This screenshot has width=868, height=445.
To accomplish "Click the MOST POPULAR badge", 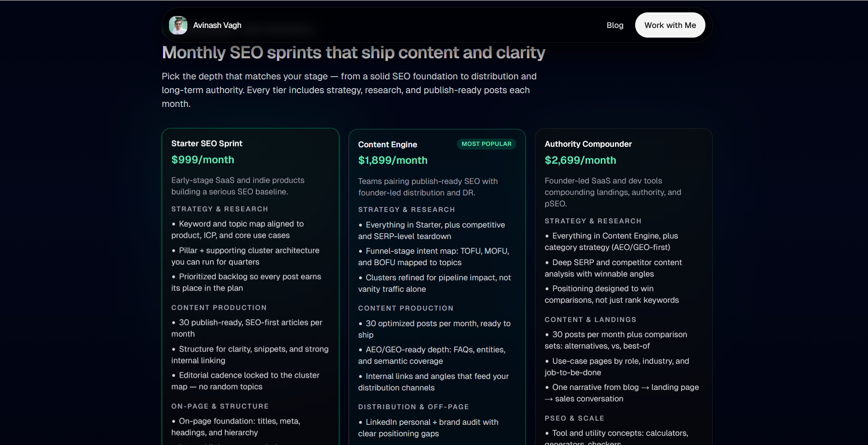I will pos(486,144).
